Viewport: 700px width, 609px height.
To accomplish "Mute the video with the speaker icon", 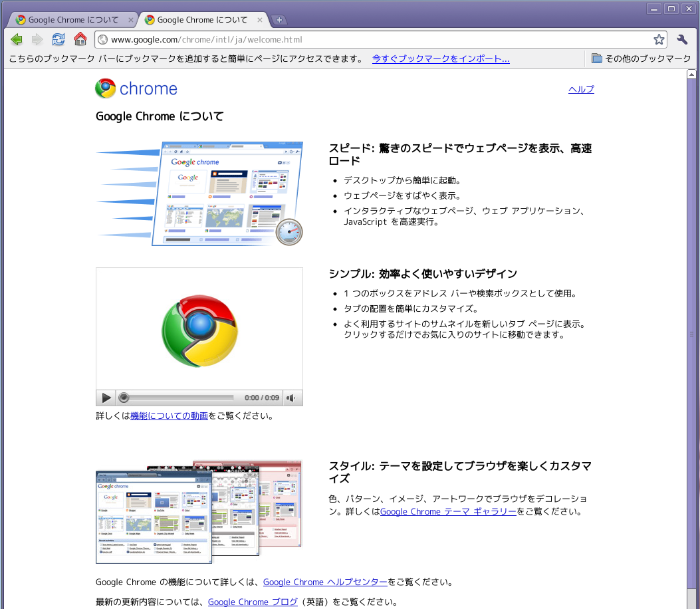I will (291, 398).
